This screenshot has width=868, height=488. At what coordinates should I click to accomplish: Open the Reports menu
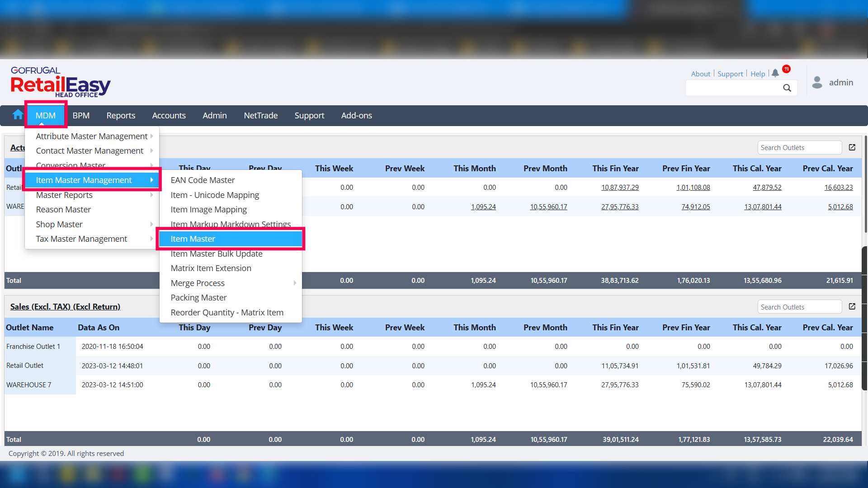pyautogui.click(x=121, y=115)
